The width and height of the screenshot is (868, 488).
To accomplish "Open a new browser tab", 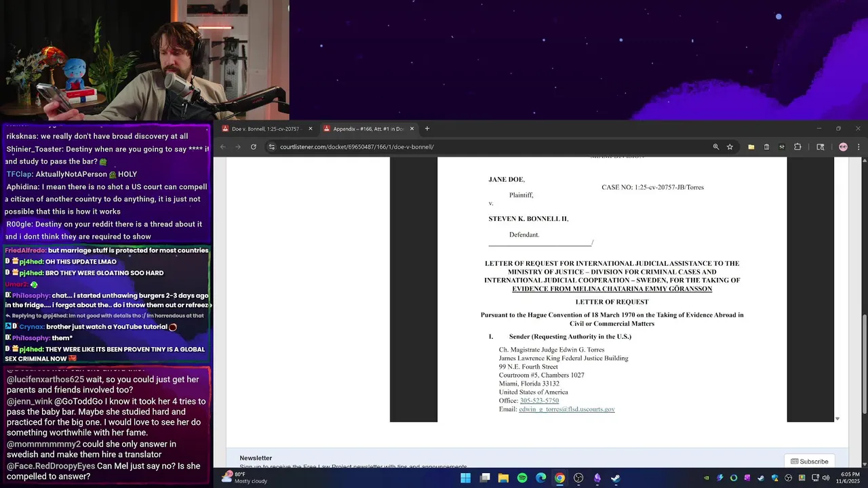I will (x=427, y=129).
